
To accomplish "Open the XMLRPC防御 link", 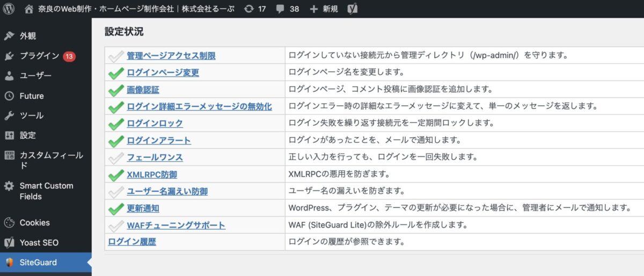I will pos(152,175).
